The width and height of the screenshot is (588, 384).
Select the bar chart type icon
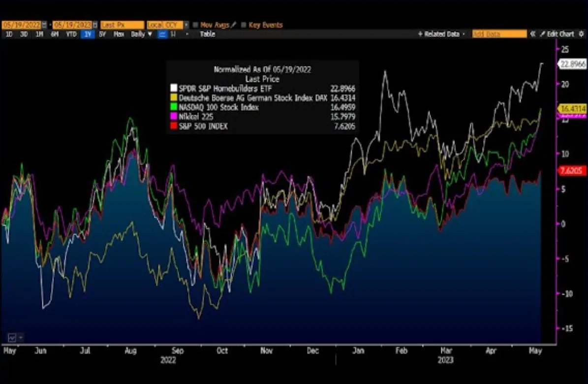pyautogui.click(x=173, y=34)
